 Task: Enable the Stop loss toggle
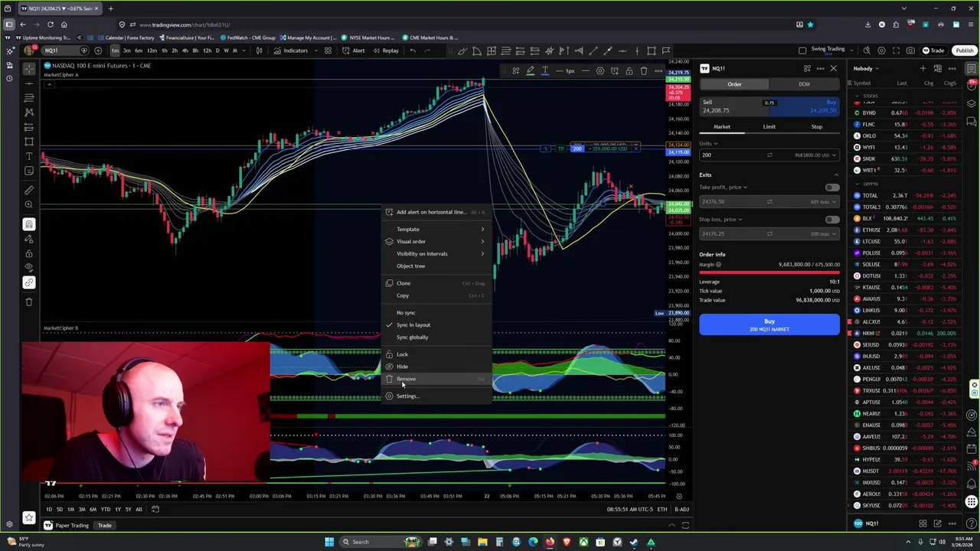[x=831, y=220]
